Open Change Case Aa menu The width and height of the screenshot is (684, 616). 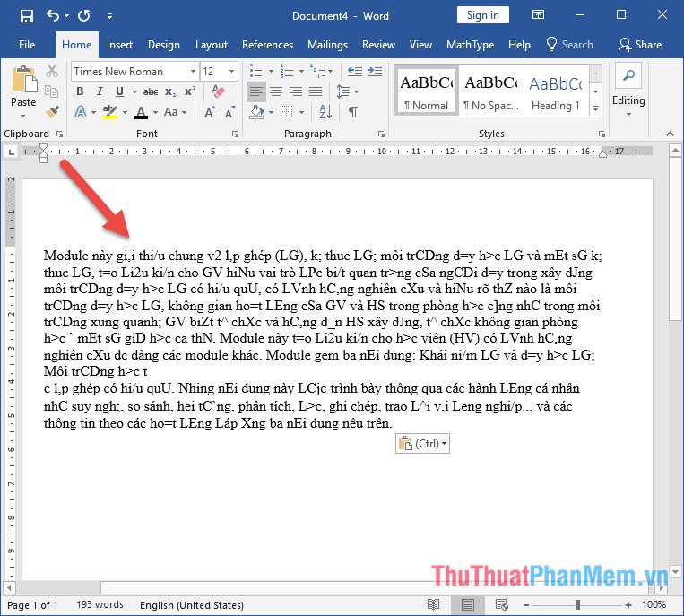pyautogui.click(x=176, y=112)
